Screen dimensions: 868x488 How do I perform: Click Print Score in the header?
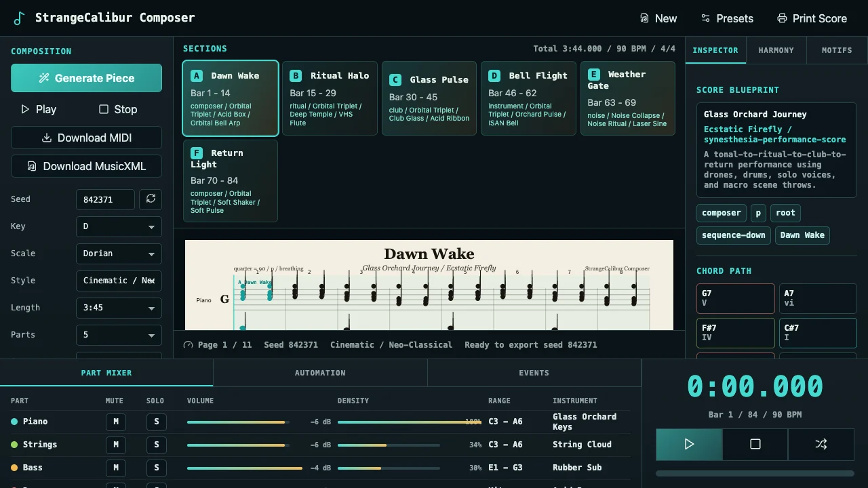point(812,18)
